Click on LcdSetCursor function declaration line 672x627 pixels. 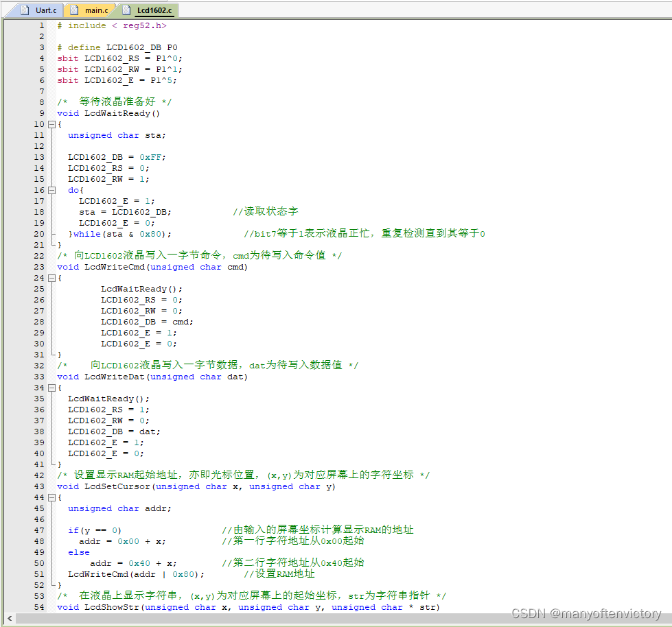[196, 486]
